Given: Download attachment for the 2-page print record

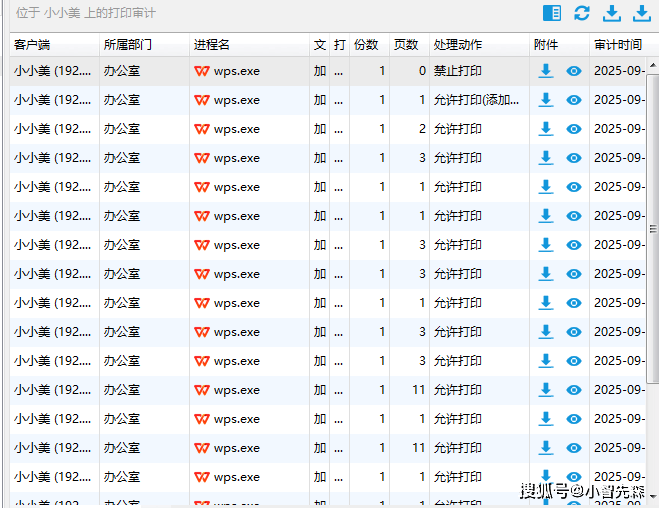Looking at the screenshot, I should 546,129.
